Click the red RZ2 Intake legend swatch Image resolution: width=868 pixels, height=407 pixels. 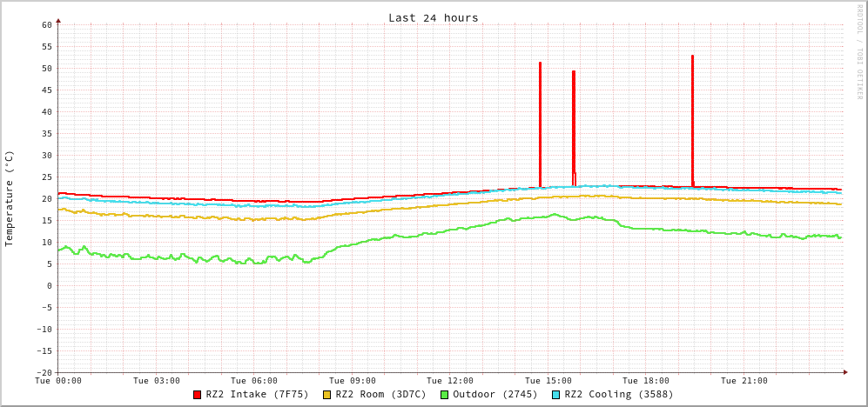tap(198, 395)
